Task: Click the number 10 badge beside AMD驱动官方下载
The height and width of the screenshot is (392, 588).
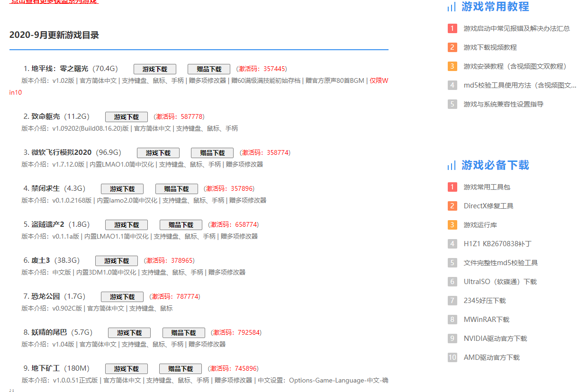Action: (x=452, y=357)
